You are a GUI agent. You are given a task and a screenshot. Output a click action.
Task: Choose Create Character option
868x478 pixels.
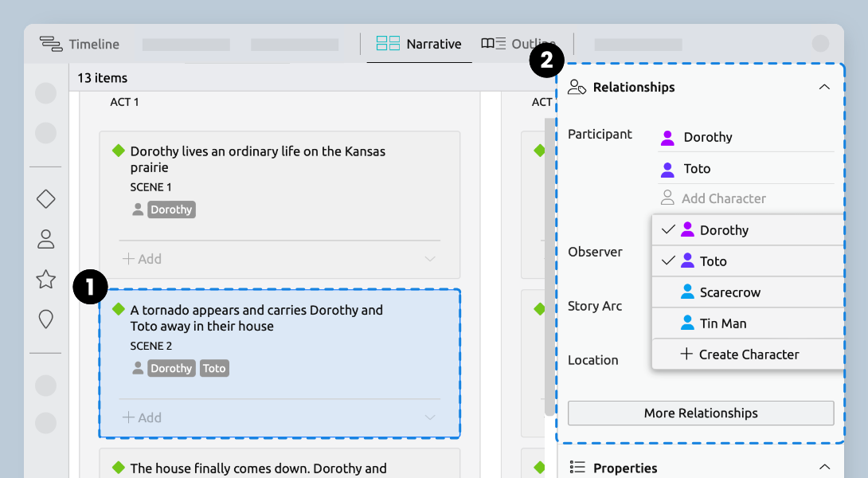(x=747, y=354)
